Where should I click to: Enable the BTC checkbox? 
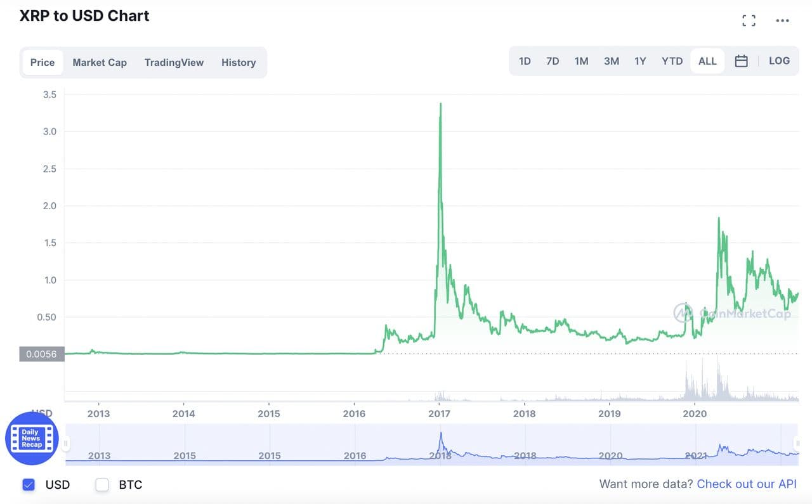point(102,485)
